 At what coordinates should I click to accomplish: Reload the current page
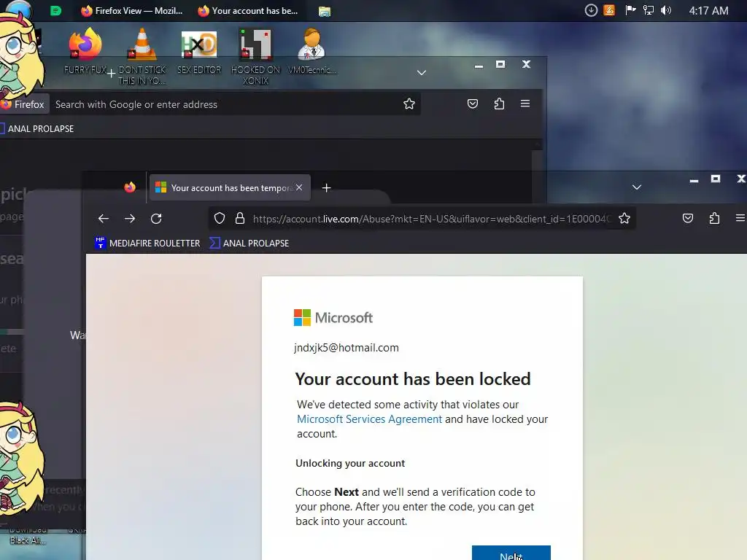[156, 219]
